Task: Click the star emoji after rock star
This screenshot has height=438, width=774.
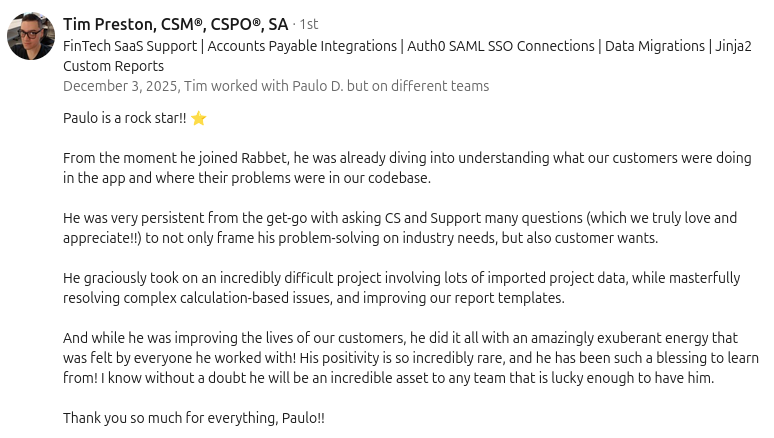Action: coord(199,118)
